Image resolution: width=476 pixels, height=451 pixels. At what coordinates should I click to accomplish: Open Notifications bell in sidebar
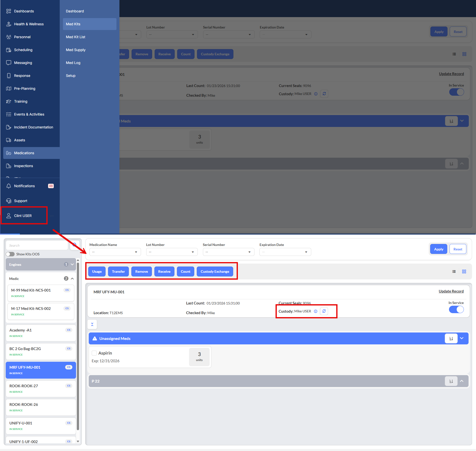(9, 186)
